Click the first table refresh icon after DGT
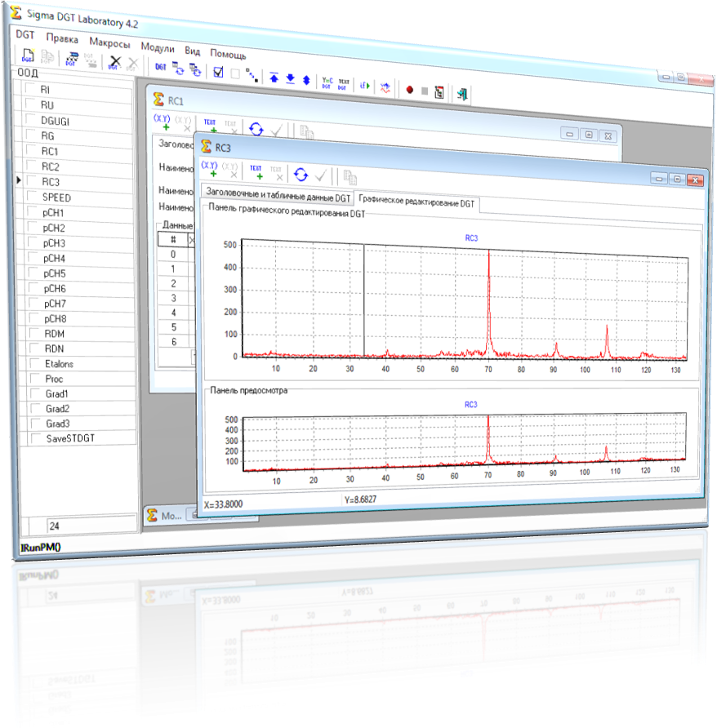The width and height of the screenshot is (717, 728). pyautogui.click(x=178, y=69)
